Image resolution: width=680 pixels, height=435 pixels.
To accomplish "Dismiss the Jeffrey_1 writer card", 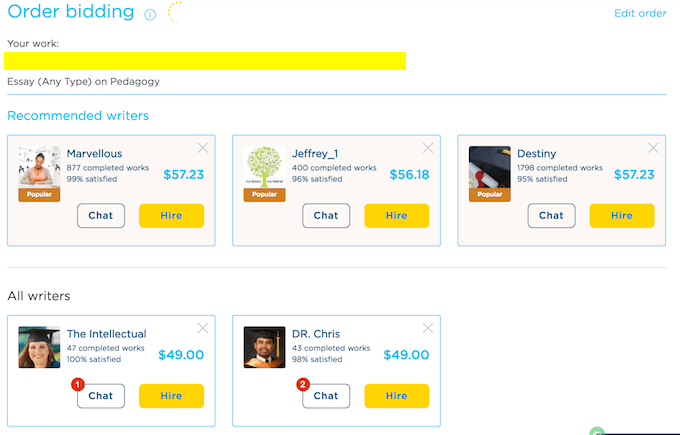I will click(429, 148).
